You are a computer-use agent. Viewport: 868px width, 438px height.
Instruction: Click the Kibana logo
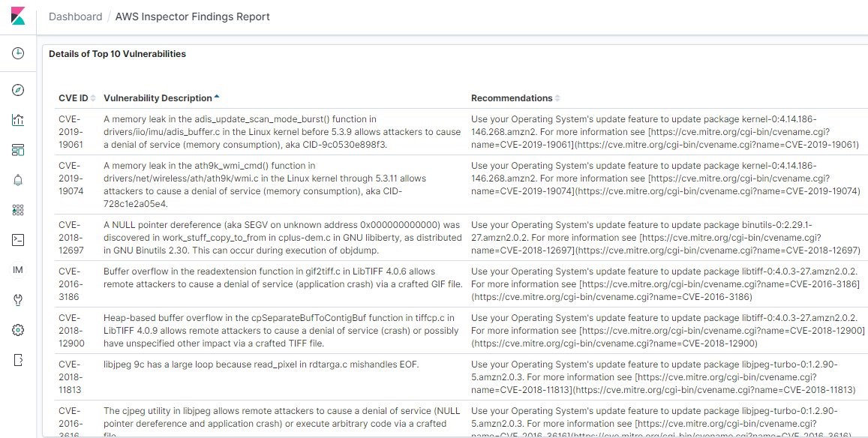click(18, 16)
